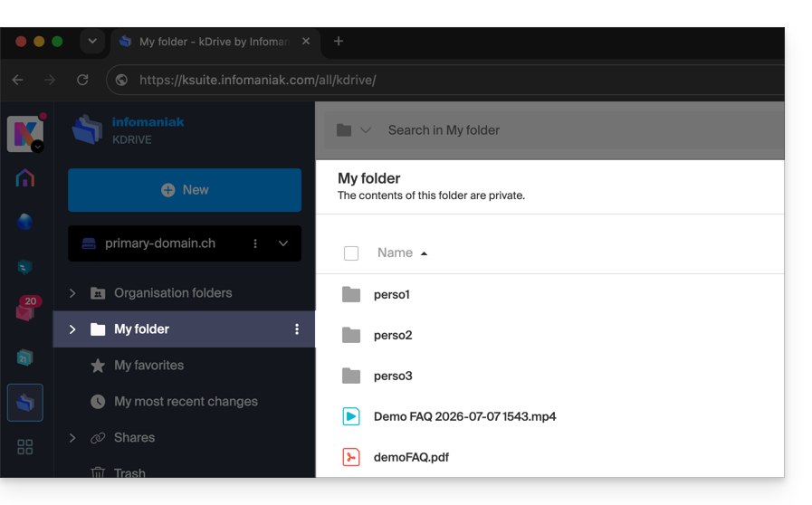Open the mail app with 20 badge
The image size is (812, 505).
pyautogui.click(x=26, y=310)
